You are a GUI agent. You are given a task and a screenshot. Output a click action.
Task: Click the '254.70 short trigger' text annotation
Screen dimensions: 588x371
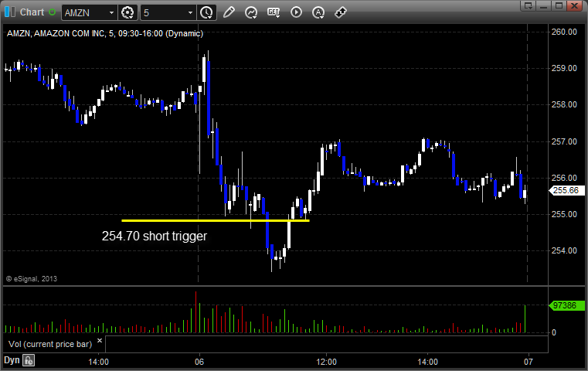(x=154, y=237)
